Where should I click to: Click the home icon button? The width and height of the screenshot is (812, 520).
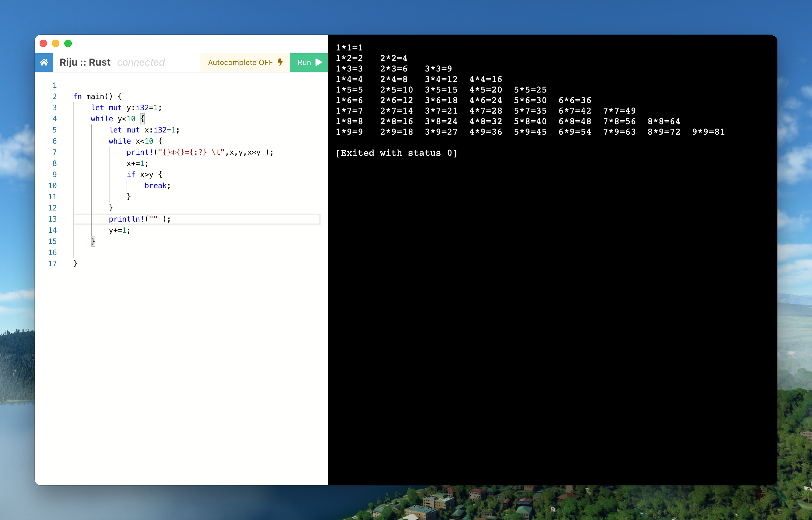click(44, 63)
